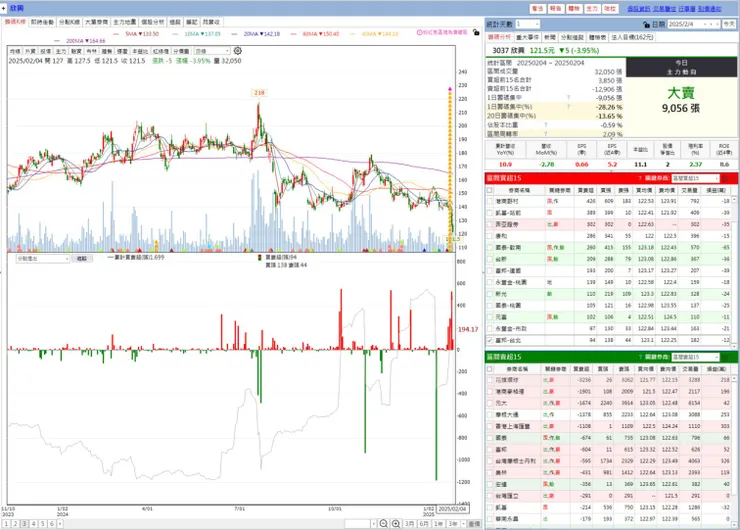Image resolution: width=740 pixels, height=530 pixels.
Task: Tick select-all checkbox in 買超 table header
Action: point(489,190)
